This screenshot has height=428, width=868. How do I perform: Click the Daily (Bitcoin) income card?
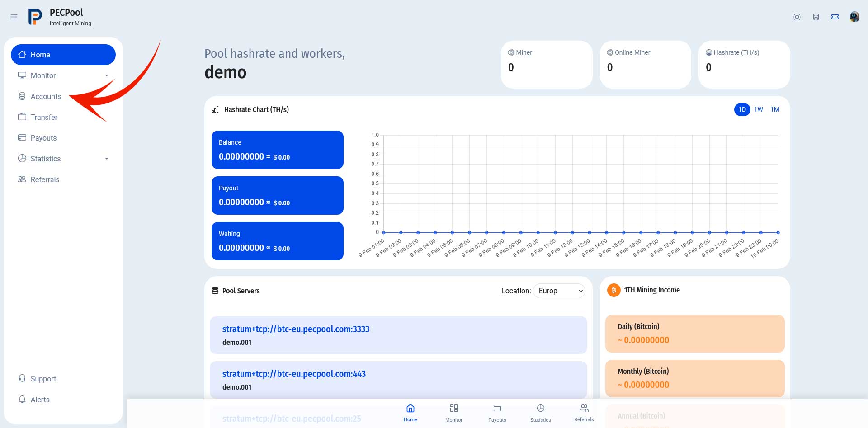pyautogui.click(x=695, y=334)
